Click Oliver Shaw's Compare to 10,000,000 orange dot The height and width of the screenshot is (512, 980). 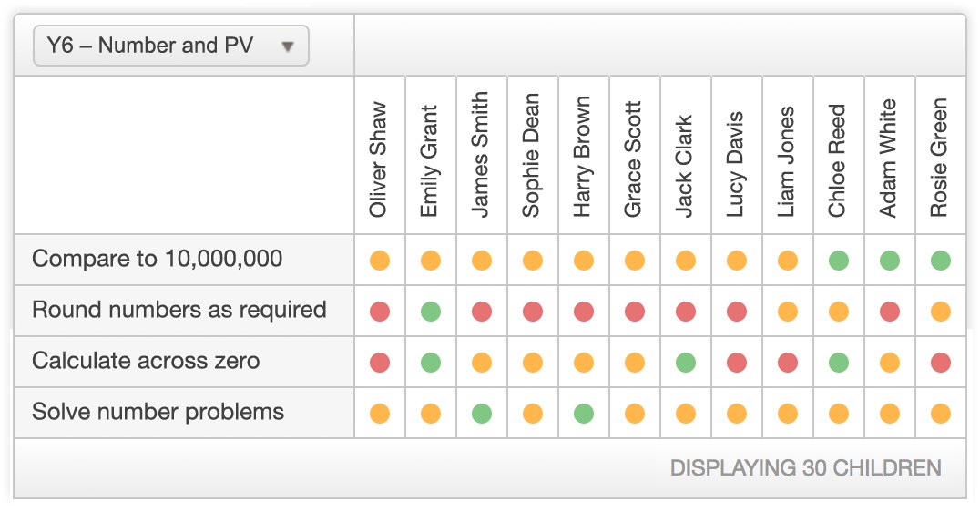coord(380,260)
